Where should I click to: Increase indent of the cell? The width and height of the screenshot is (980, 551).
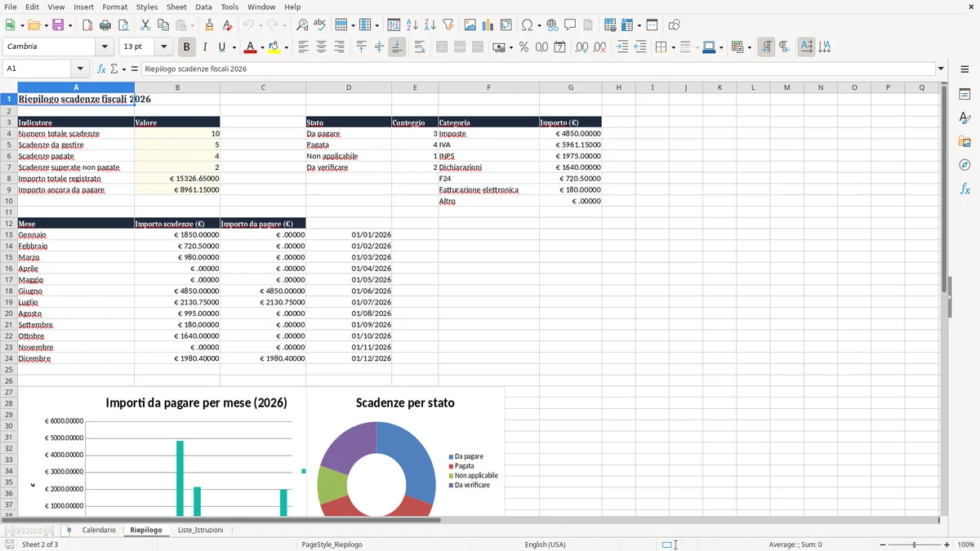622,47
